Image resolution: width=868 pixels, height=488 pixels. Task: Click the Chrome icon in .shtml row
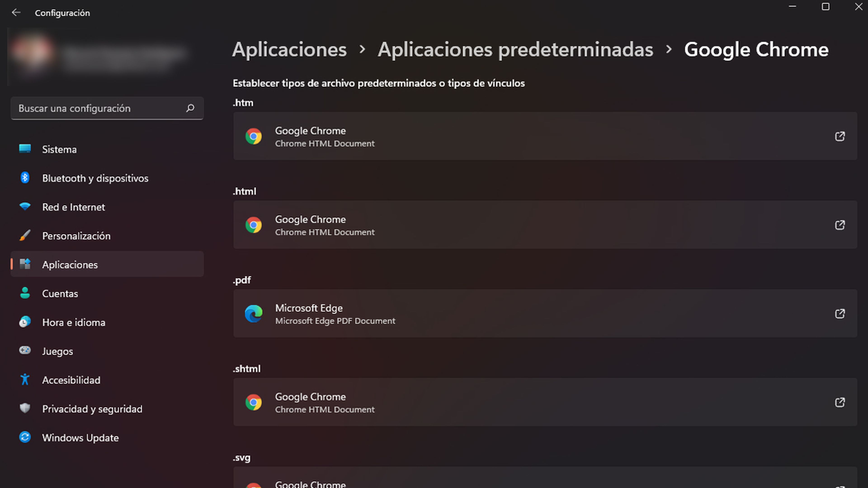point(253,402)
